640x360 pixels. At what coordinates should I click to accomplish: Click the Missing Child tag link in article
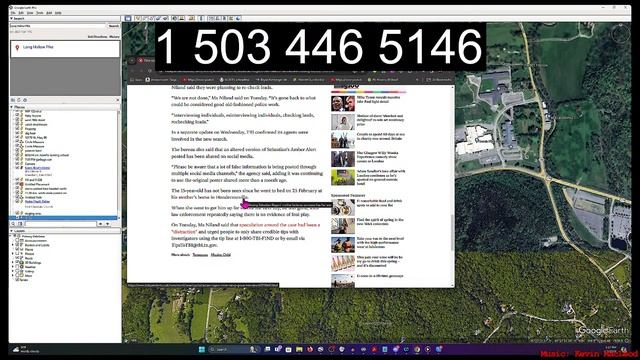[x=221, y=255]
